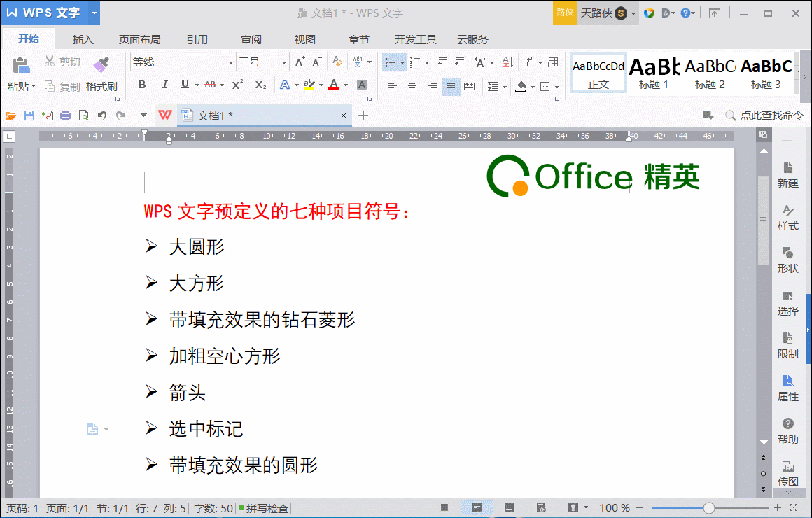Open the font size dropdown
This screenshot has width=812, height=518.
click(283, 62)
